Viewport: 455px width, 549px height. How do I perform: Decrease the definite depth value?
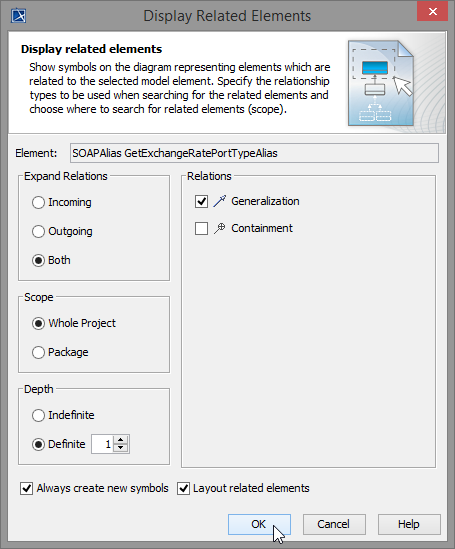coord(121,448)
